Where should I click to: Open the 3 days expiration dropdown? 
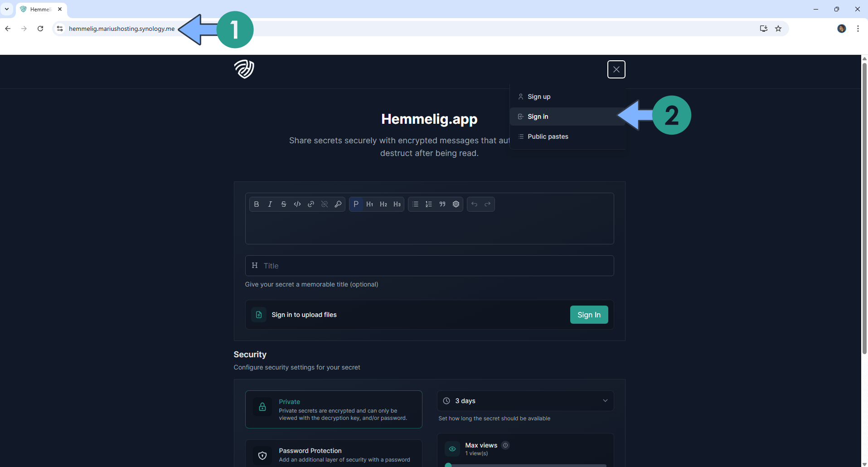tap(525, 401)
